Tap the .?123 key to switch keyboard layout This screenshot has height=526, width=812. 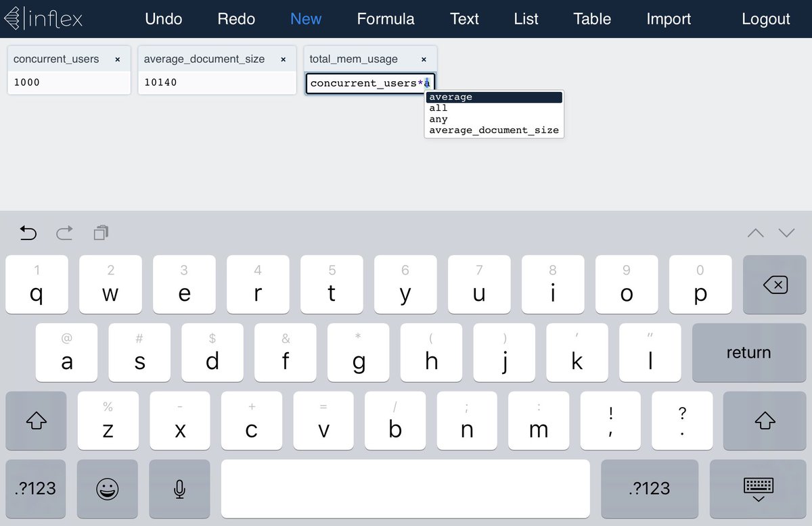(35, 488)
